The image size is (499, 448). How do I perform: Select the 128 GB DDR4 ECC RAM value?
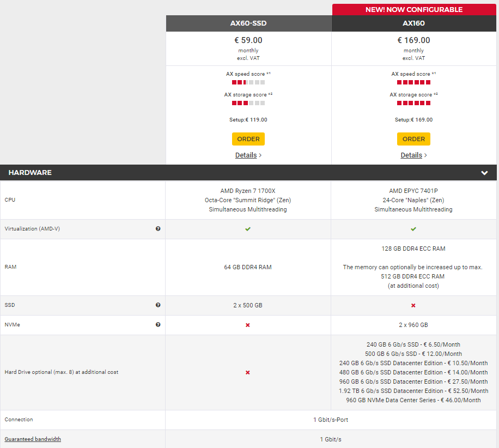coord(413,249)
